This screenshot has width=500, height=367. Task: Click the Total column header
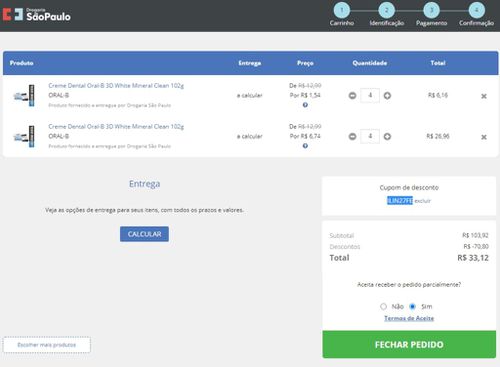[438, 63]
